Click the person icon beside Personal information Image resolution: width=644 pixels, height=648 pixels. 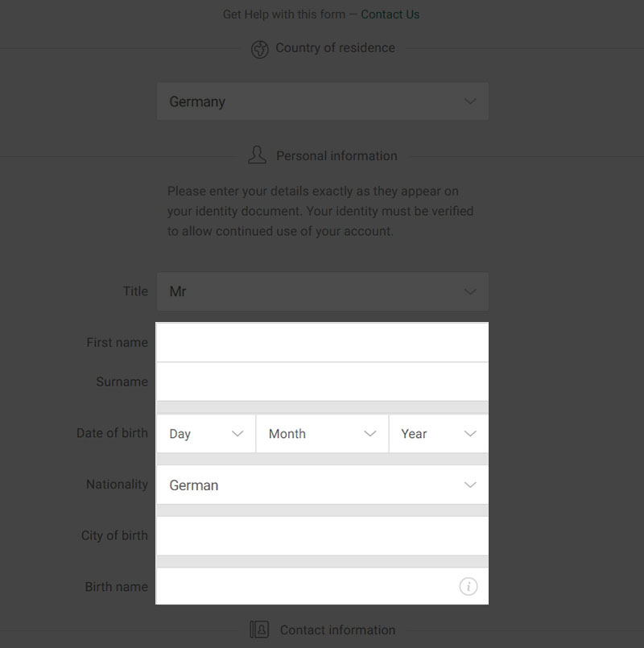[257, 155]
